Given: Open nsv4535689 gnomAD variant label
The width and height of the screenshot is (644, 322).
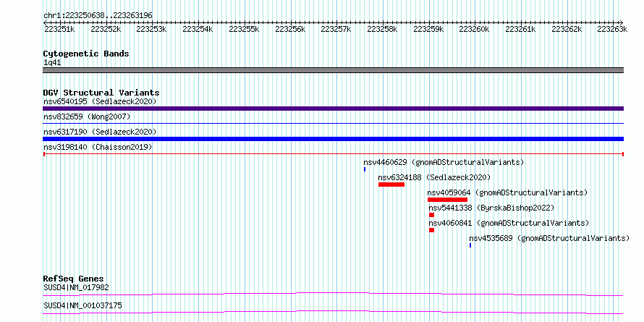Looking at the screenshot, I should click(549, 238).
